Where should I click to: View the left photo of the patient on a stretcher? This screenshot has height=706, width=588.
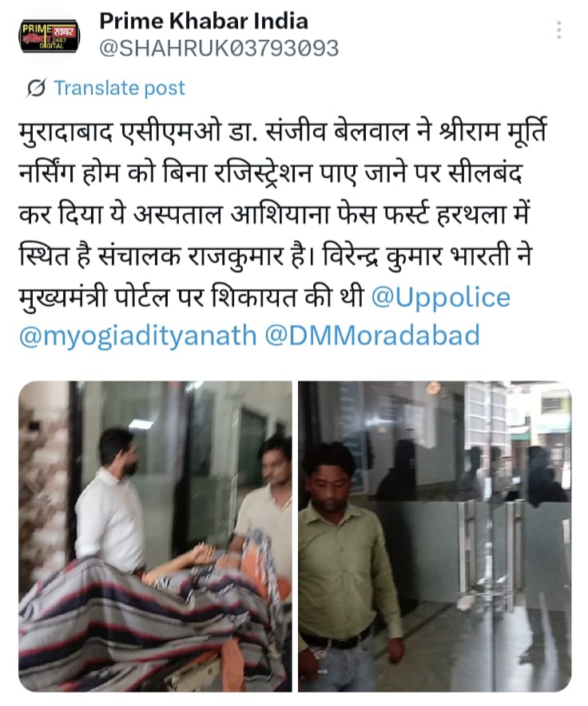click(x=155, y=536)
